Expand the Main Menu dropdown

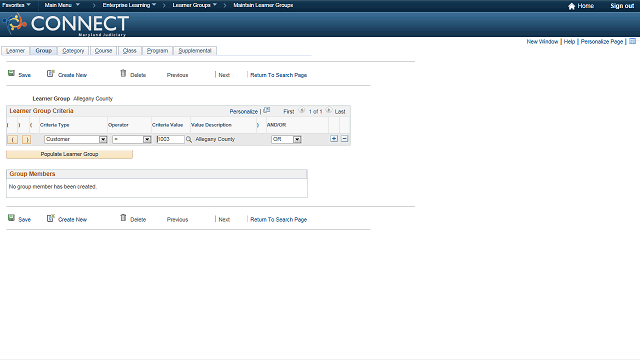pyautogui.click(x=62, y=5)
